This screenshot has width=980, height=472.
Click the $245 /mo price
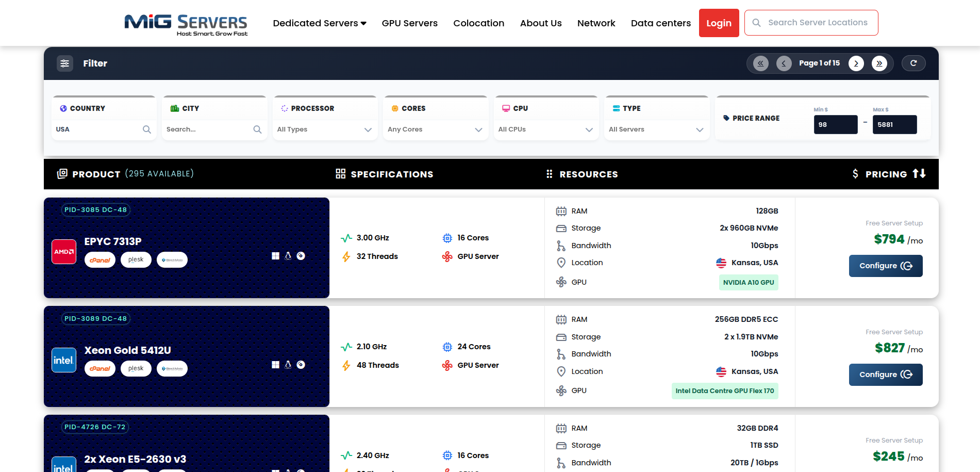point(898,457)
